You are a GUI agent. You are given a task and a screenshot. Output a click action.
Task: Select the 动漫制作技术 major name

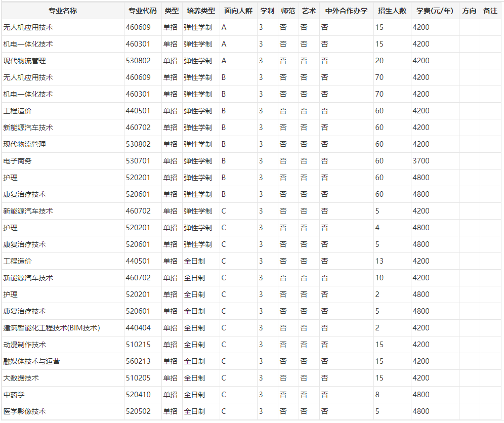coord(24,345)
